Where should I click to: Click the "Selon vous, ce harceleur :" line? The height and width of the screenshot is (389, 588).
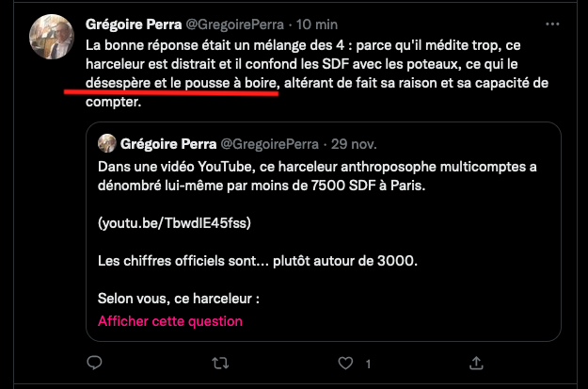point(178,299)
